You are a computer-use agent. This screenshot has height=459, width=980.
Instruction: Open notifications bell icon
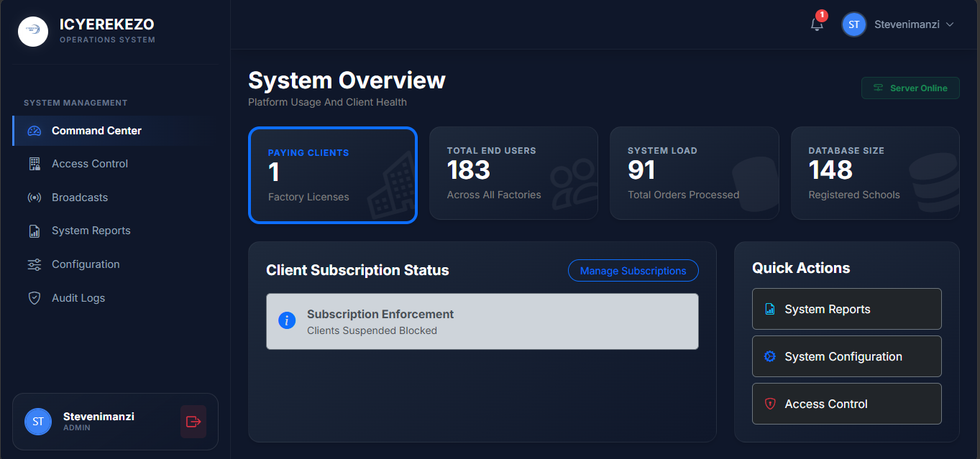click(817, 24)
